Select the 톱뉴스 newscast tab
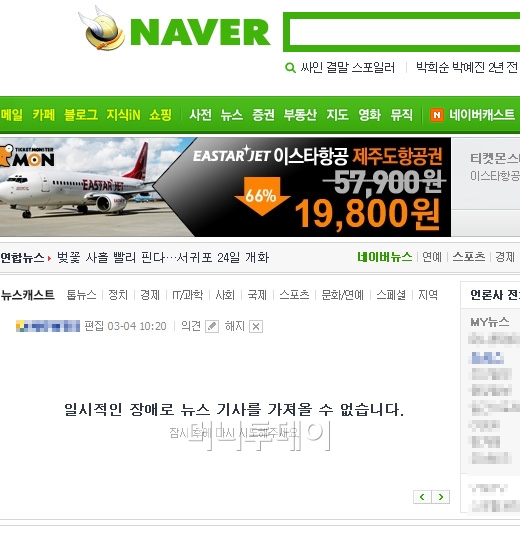Viewport: 520px width, 536px height. pyautogui.click(x=81, y=295)
